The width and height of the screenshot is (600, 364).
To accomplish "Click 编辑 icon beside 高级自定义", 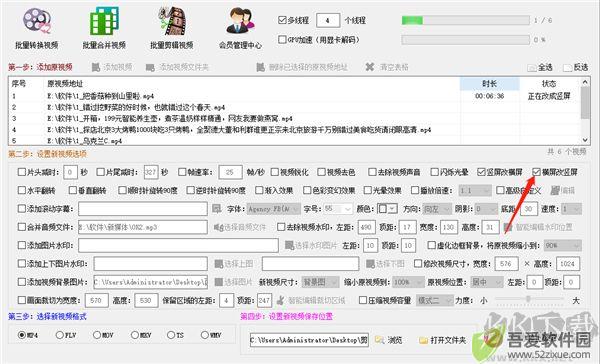I will tap(555, 190).
